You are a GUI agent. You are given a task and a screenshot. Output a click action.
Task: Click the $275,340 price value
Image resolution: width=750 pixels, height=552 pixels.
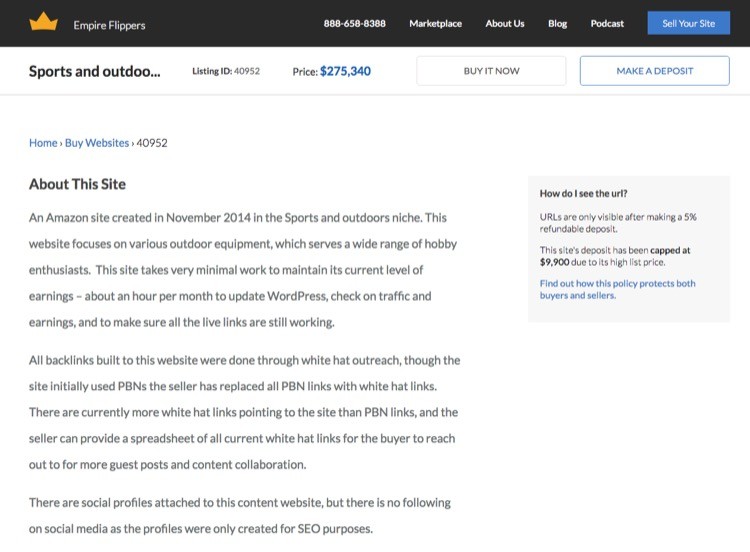345,71
